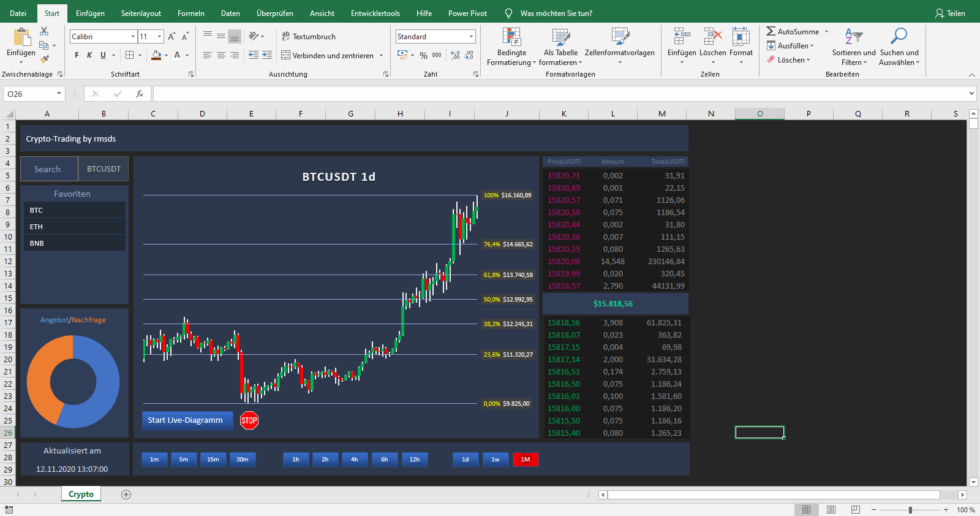Toggle bold formatting
The width and height of the screenshot is (980, 516).
[x=77, y=55]
